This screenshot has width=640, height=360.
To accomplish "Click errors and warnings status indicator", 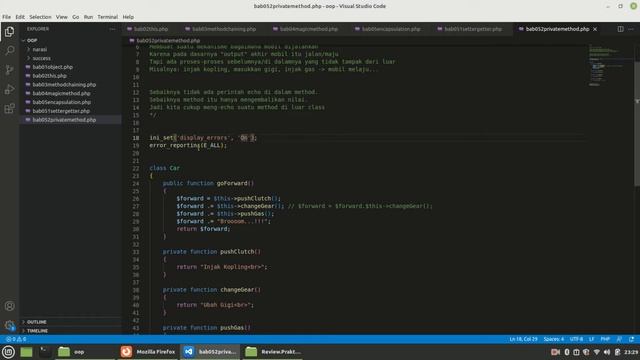I will (x=16, y=339).
